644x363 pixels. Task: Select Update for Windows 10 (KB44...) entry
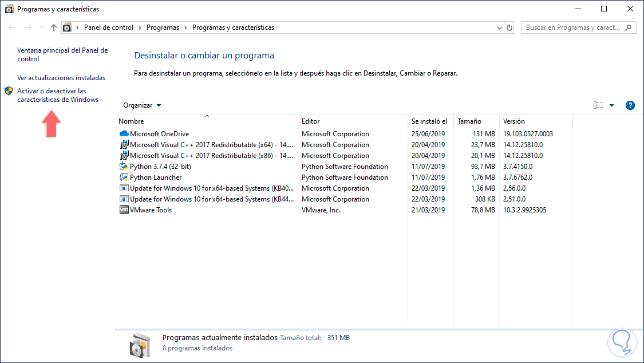212,199
